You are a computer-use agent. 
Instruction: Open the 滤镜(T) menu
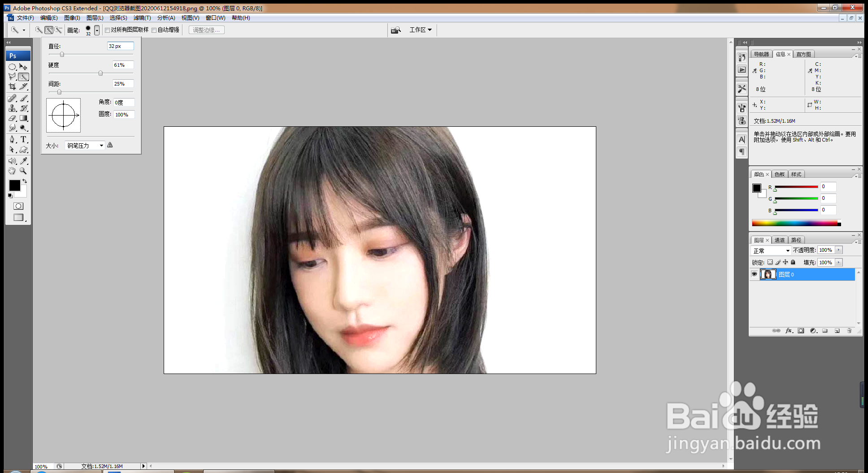click(142, 18)
